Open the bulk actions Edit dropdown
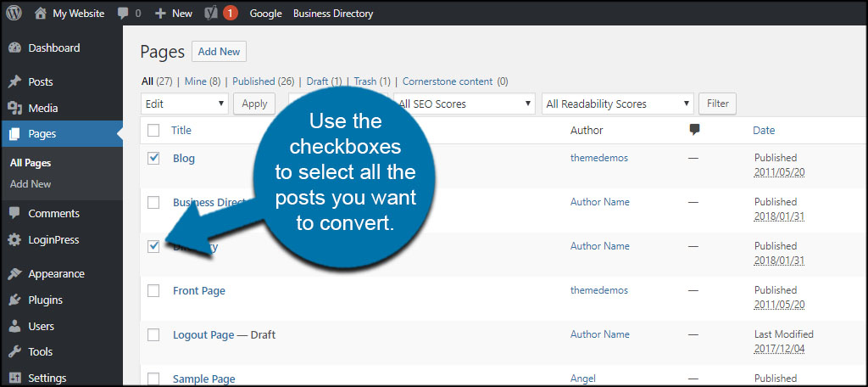The image size is (868, 387). (184, 104)
